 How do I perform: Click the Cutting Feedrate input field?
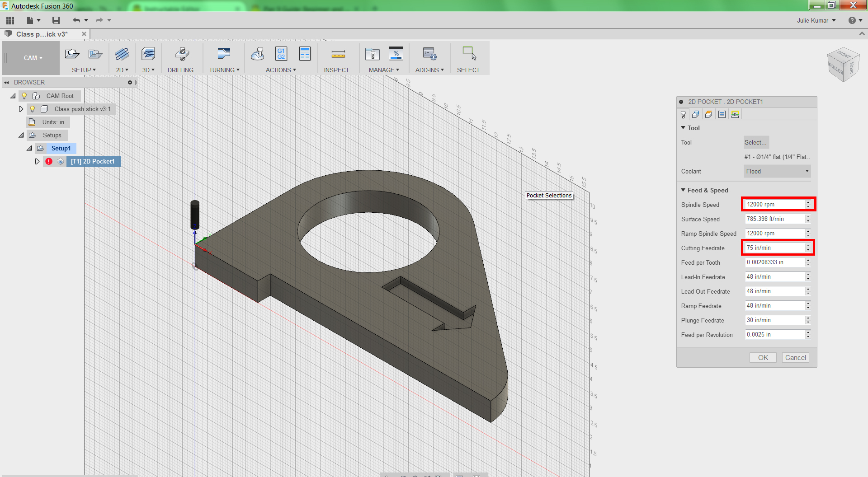point(775,248)
